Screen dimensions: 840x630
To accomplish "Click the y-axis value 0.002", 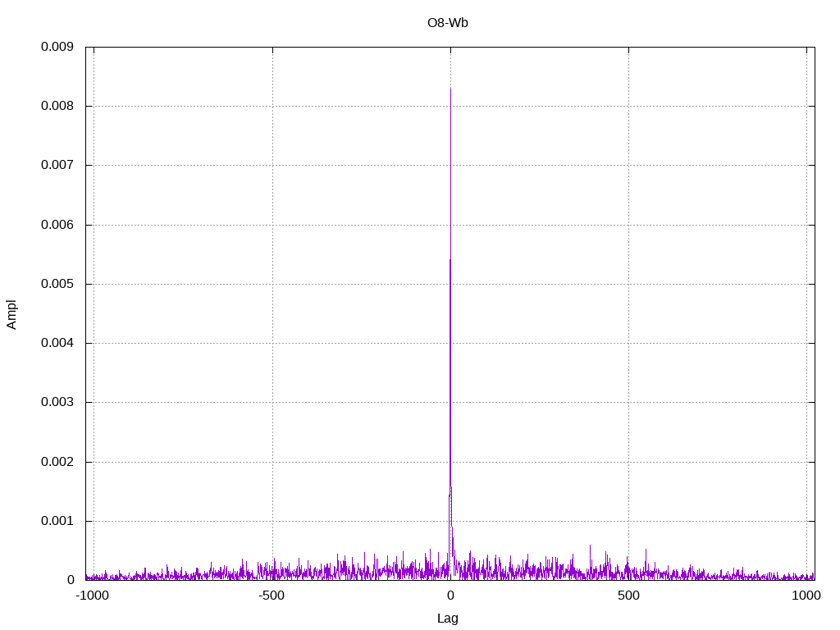I will [x=57, y=461].
